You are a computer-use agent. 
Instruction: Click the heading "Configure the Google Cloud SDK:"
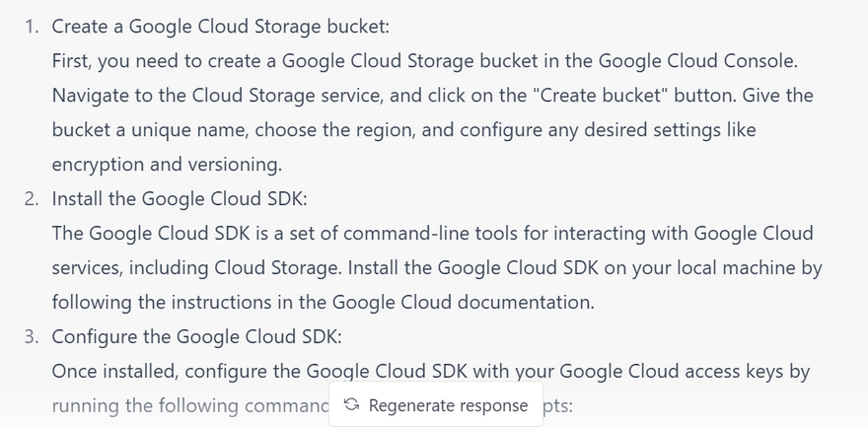coord(197,336)
